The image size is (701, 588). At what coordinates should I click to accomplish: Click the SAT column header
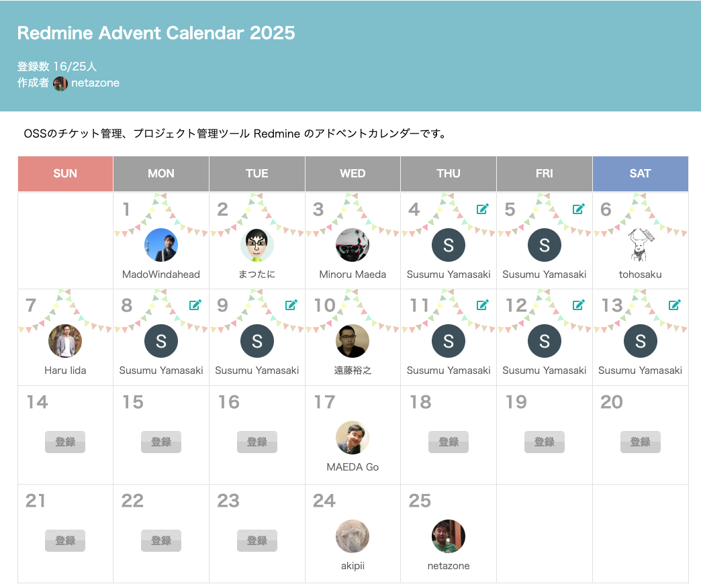point(640,174)
